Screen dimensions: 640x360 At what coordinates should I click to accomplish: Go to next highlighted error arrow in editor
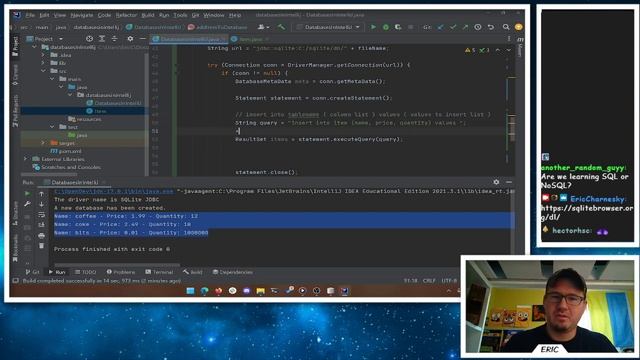[x=509, y=50]
